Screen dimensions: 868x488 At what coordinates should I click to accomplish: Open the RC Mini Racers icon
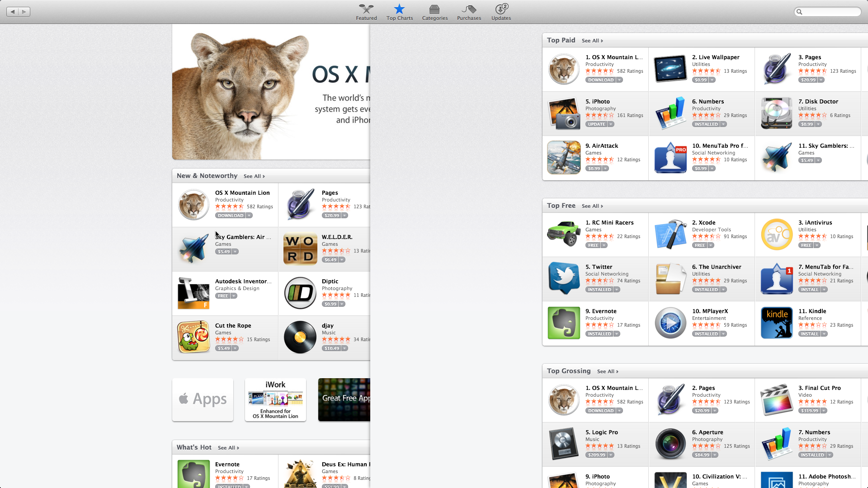tap(564, 234)
